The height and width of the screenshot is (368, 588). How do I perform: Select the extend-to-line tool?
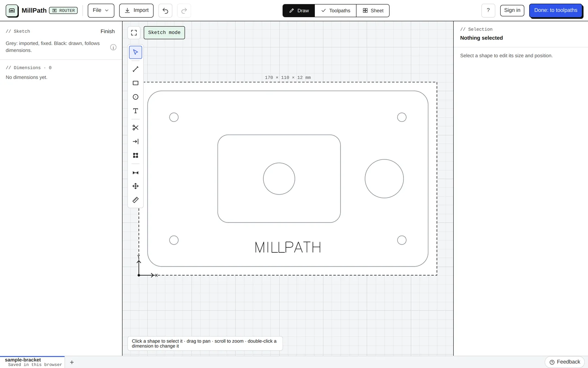(x=136, y=141)
